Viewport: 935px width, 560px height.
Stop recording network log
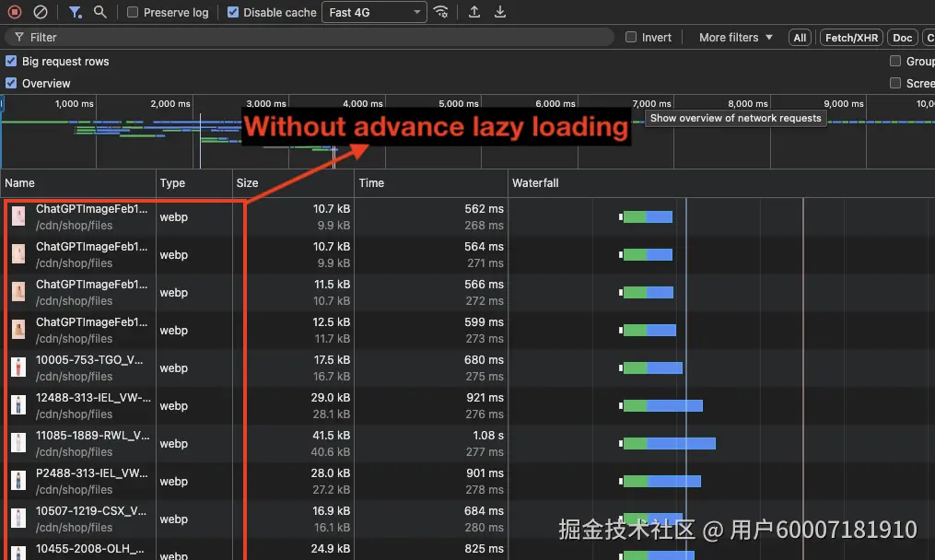click(x=13, y=12)
